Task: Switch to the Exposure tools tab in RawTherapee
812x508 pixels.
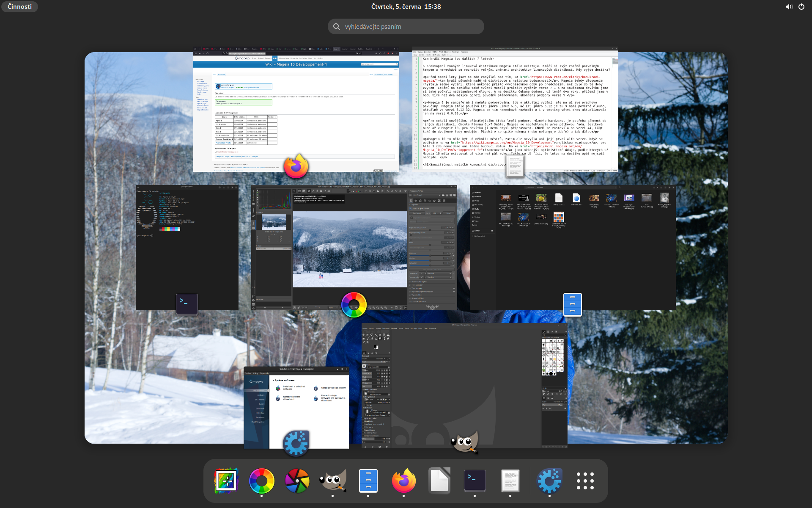Action: click(411, 201)
